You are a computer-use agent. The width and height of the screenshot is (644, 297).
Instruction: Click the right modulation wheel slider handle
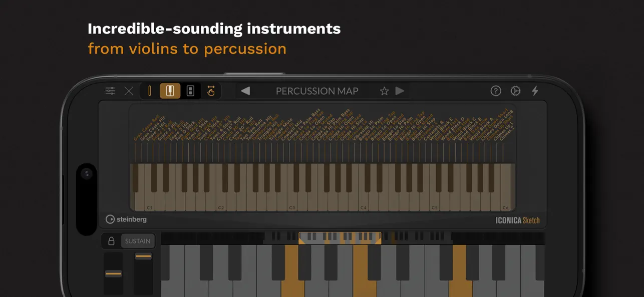[x=143, y=256]
